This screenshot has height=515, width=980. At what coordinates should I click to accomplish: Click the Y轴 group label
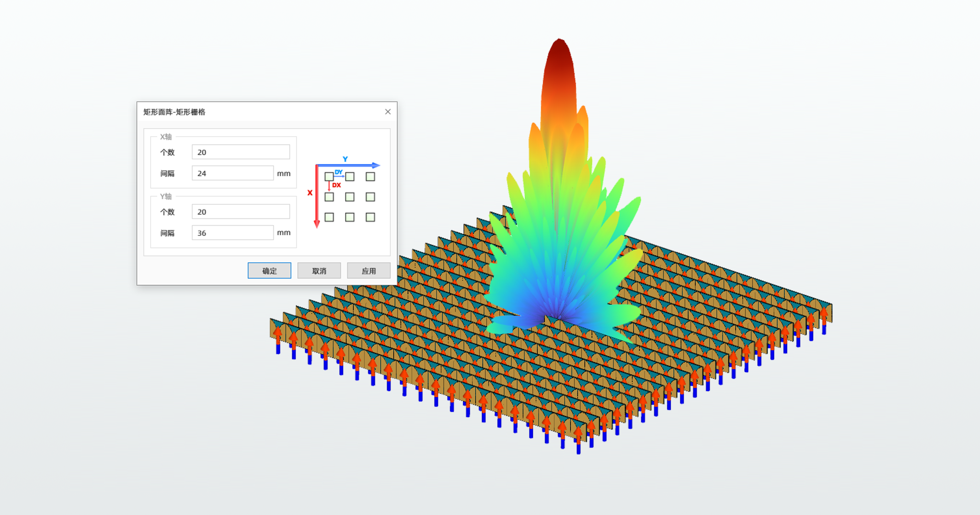pos(166,196)
